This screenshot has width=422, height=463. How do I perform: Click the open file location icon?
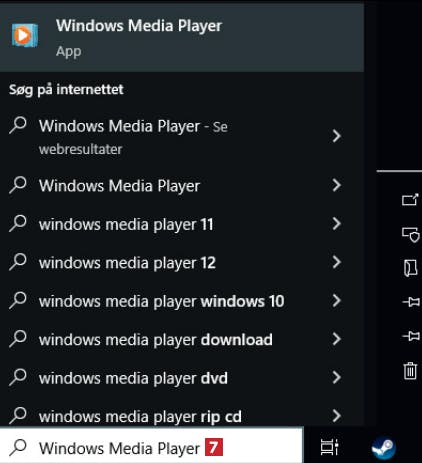(410, 268)
